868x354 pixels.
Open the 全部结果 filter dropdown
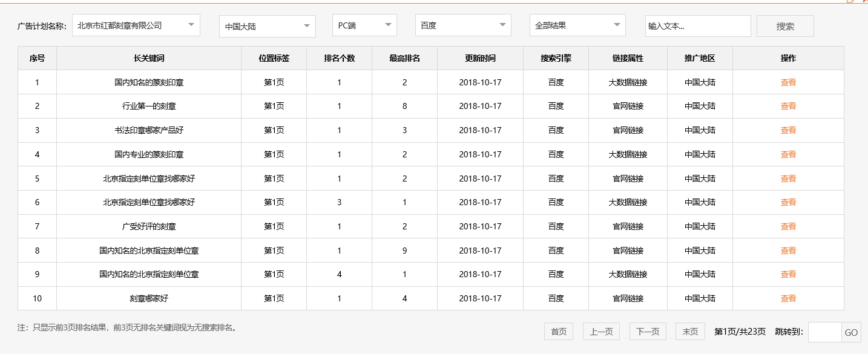(576, 25)
